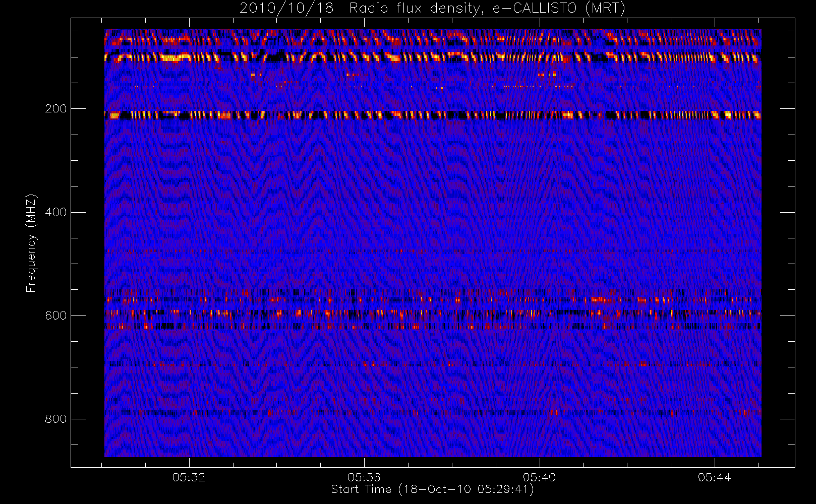This screenshot has height=504, width=816.
Task: Click the plot title '2010/10/18 Radio flux density'
Action: click(433, 9)
